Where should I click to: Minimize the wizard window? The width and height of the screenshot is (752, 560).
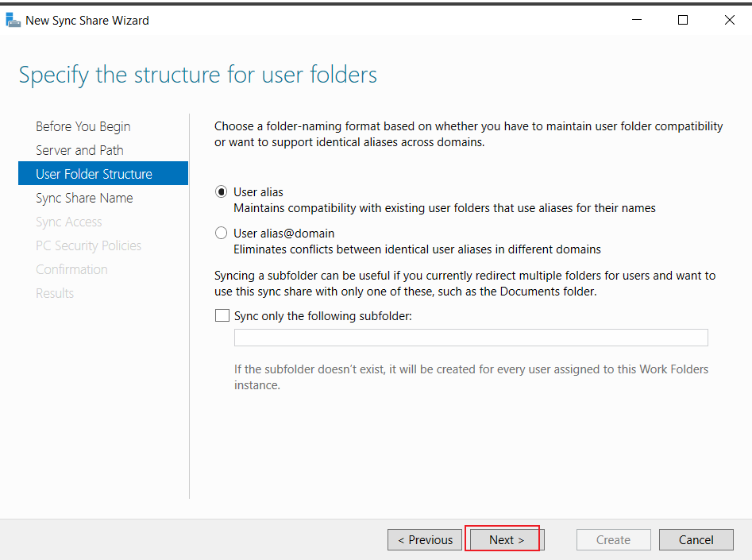[x=637, y=20]
